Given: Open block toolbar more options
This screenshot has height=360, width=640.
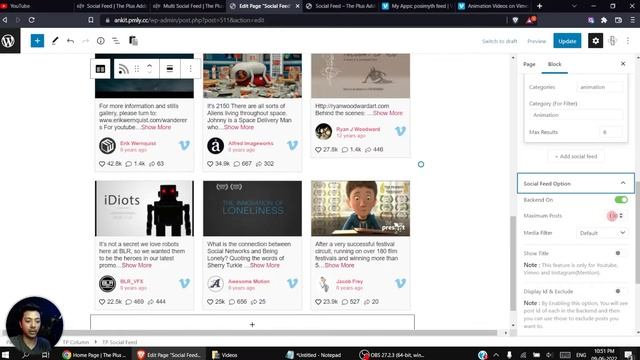Looking at the screenshot, I should (190, 69).
